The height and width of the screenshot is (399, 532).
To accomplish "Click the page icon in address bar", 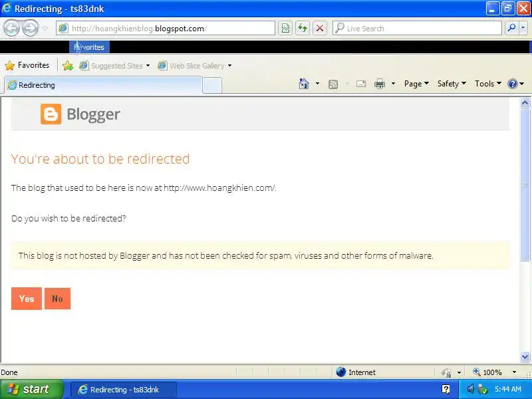I will point(63,28).
